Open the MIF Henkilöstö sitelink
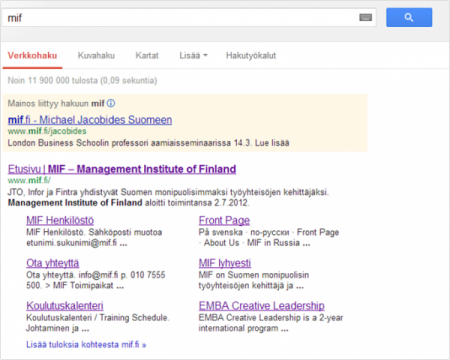This screenshot has height=360, width=450. [60, 220]
